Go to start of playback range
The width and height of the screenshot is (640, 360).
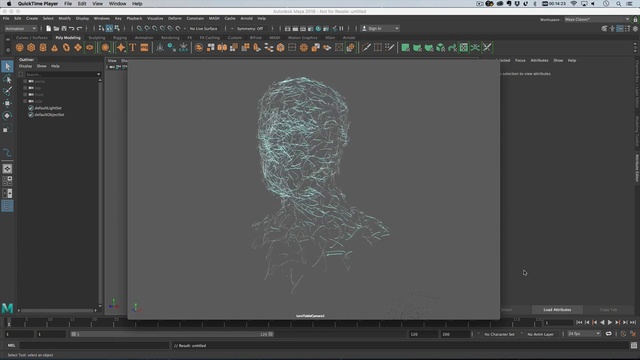coord(579,322)
